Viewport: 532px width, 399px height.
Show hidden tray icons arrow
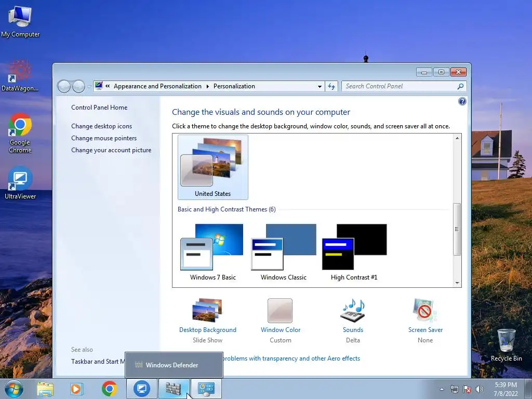442,389
